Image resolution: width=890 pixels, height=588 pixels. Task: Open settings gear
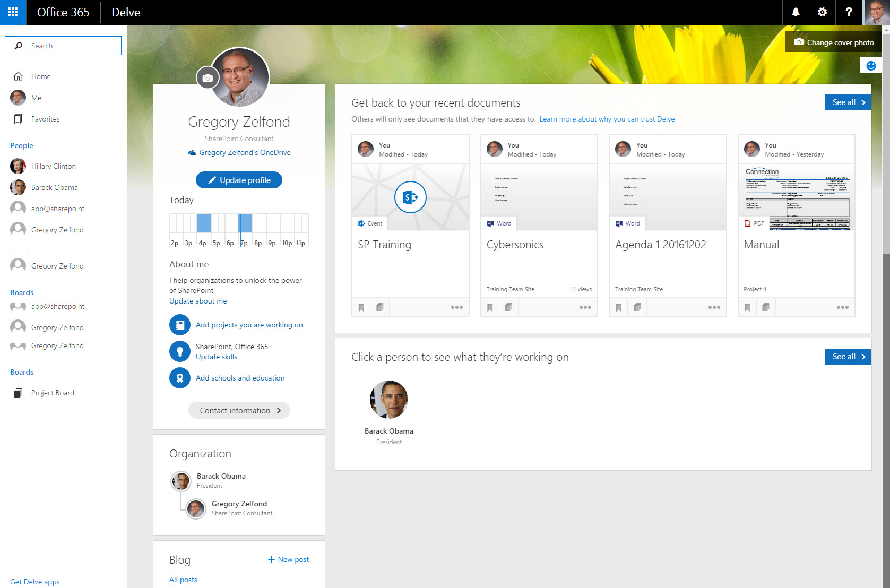point(822,12)
